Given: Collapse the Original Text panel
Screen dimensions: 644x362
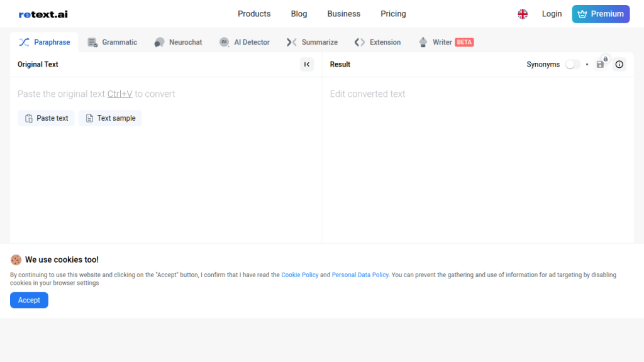Looking at the screenshot, I should coord(307,64).
